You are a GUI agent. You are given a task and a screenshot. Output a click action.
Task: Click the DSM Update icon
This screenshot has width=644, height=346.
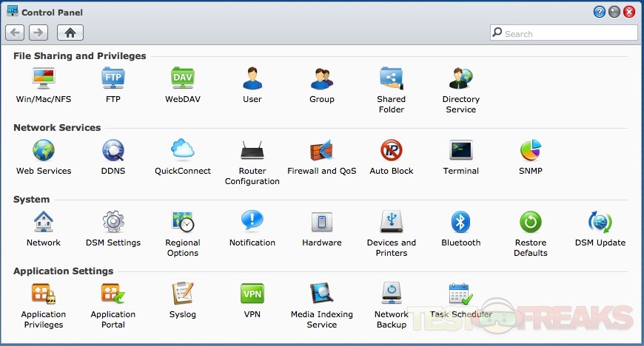click(600, 222)
